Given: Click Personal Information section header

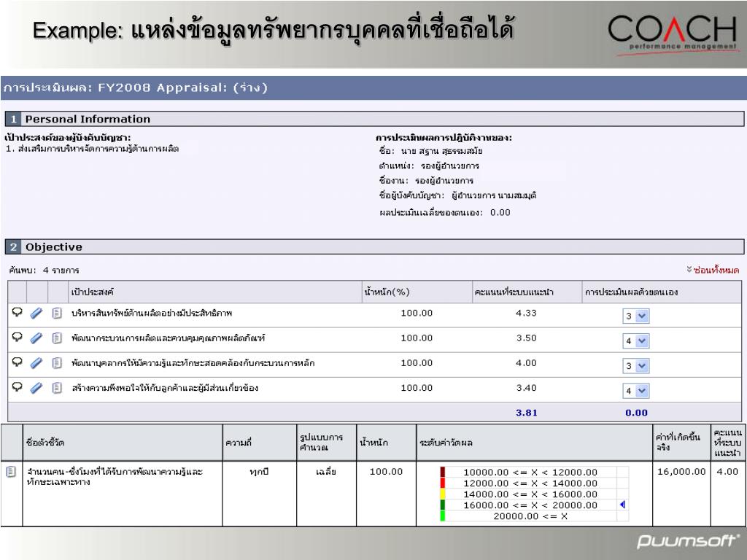Looking at the screenshot, I should tap(374, 119).
